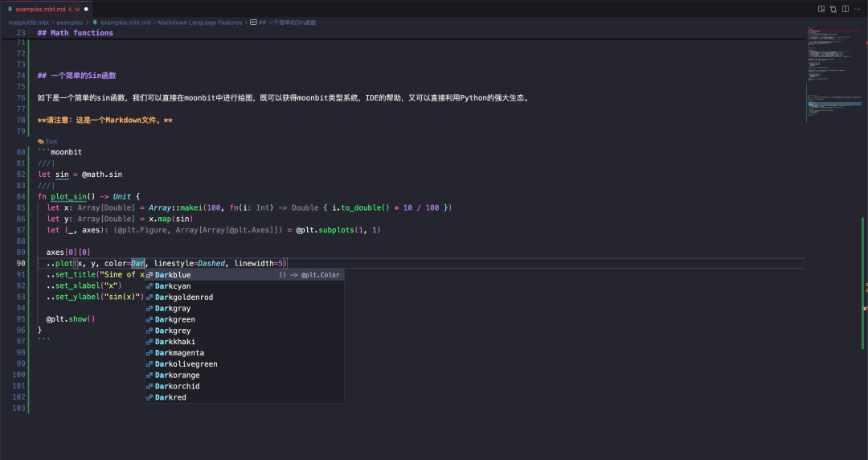Click the @math.sin expression
The height and width of the screenshot is (460, 868).
coord(102,175)
